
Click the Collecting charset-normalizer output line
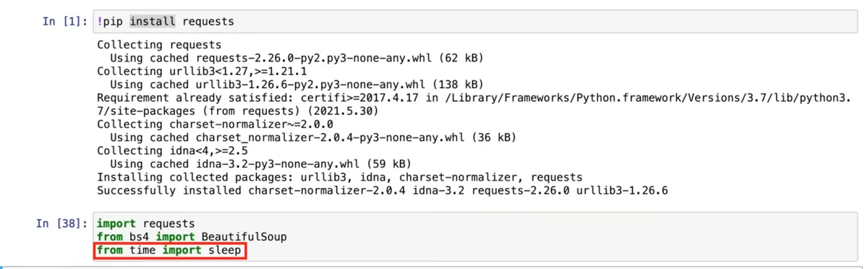click(205, 124)
